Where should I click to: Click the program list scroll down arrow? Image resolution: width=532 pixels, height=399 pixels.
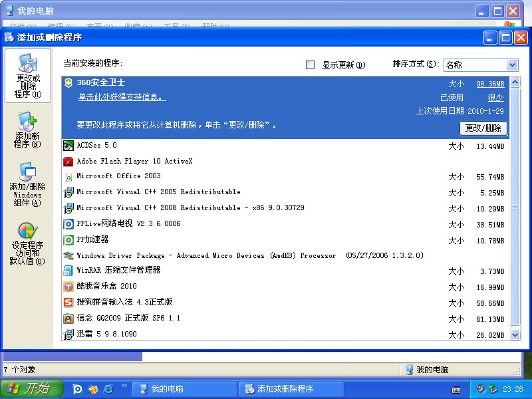(x=515, y=335)
